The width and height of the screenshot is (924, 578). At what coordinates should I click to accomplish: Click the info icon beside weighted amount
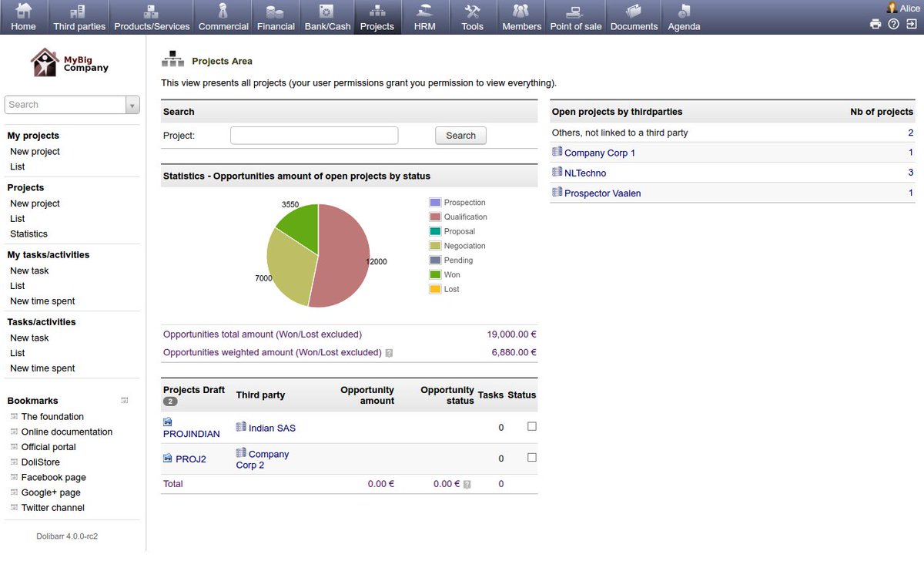pos(390,352)
